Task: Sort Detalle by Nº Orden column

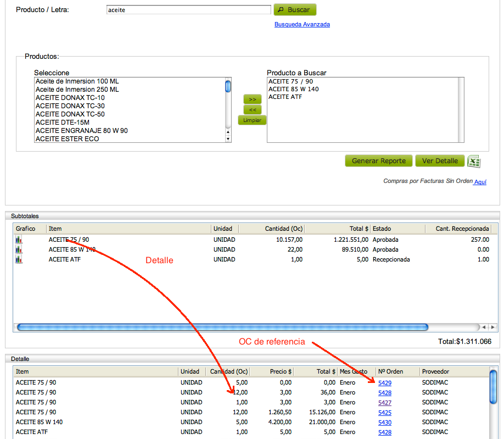Action: click(397, 371)
